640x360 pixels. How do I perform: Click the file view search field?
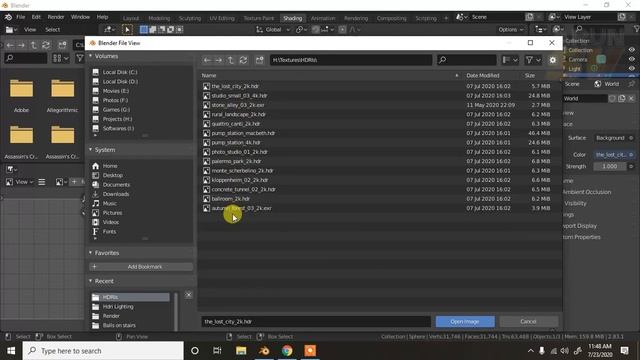467,60
